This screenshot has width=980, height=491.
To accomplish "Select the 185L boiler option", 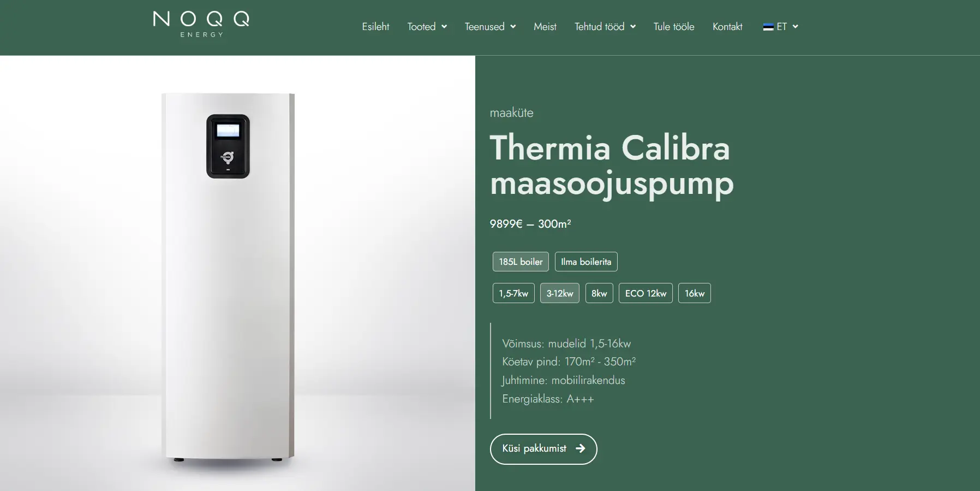I will click(521, 262).
